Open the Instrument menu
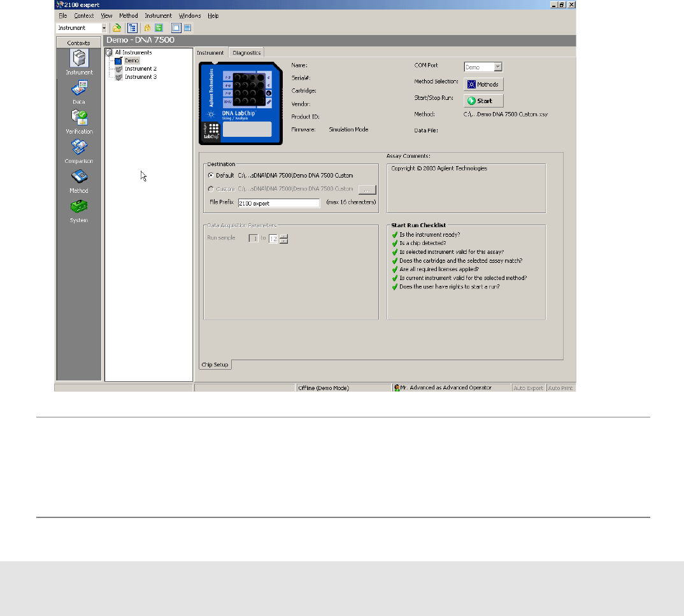The width and height of the screenshot is (684, 616). point(158,16)
